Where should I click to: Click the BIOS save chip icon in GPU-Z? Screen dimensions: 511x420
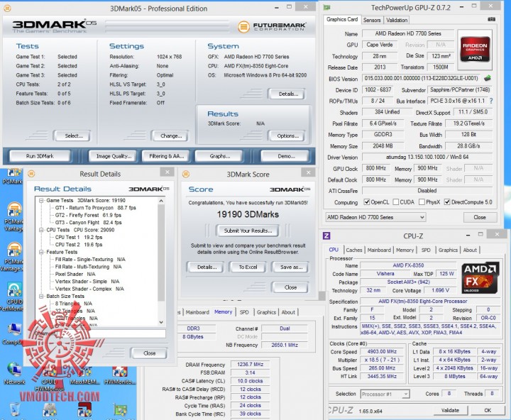[487, 78]
